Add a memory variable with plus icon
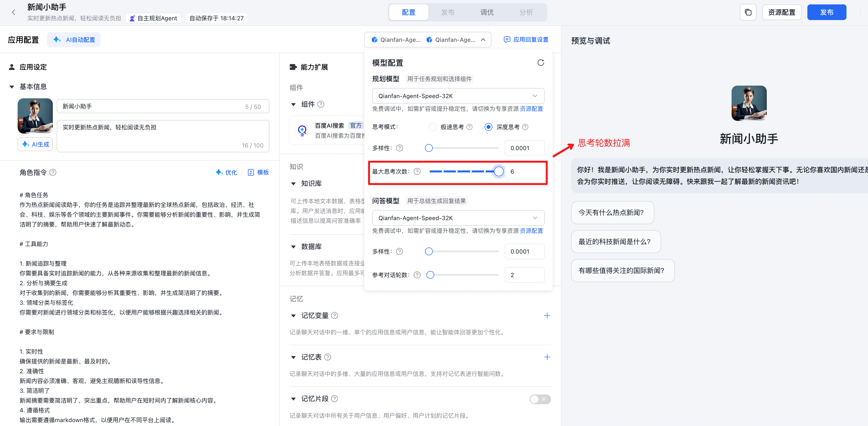 coord(547,316)
